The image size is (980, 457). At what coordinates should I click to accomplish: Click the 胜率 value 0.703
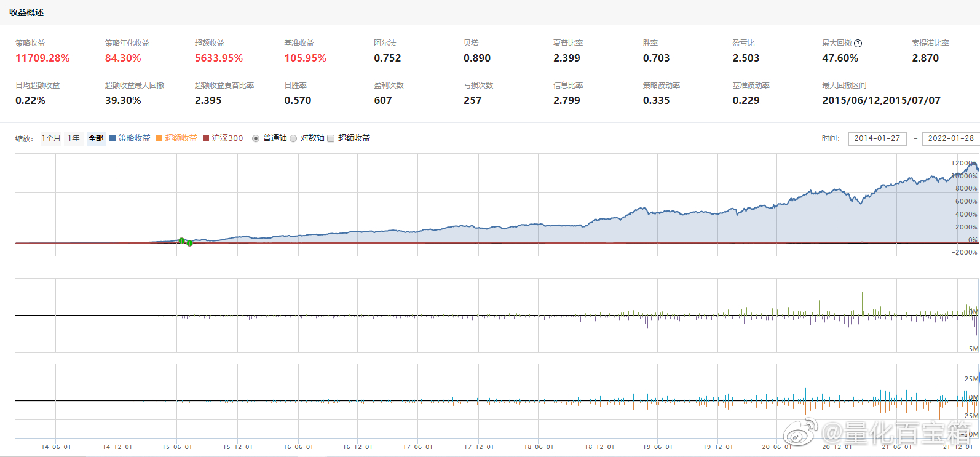(x=657, y=58)
